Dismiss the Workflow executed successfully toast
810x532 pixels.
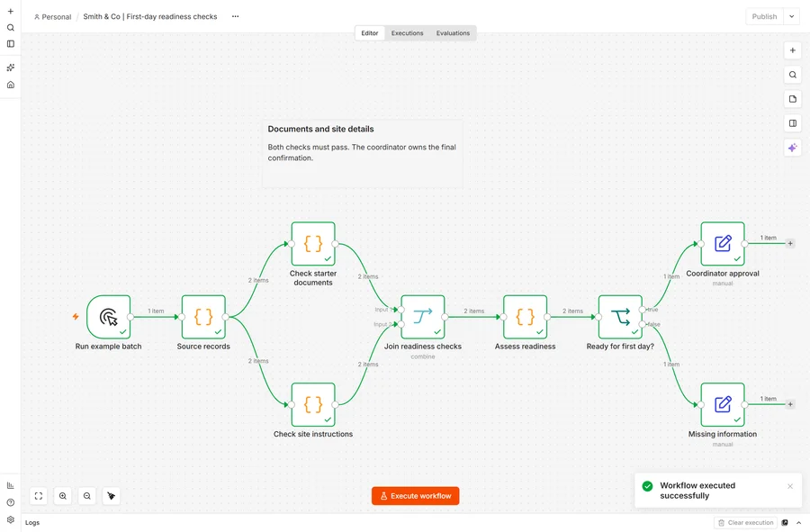pyautogui.click(x=790, y=486)
